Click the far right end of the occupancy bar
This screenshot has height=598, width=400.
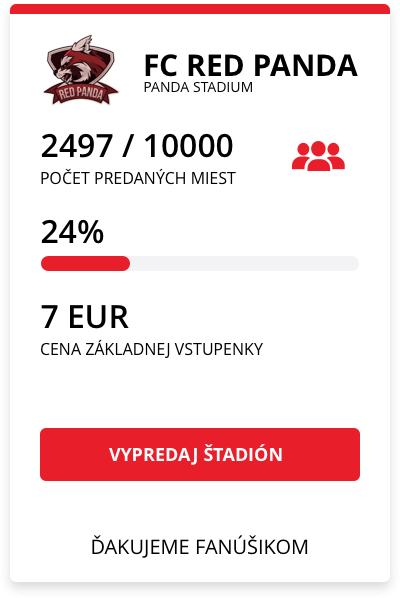click(x=355, y=264)
